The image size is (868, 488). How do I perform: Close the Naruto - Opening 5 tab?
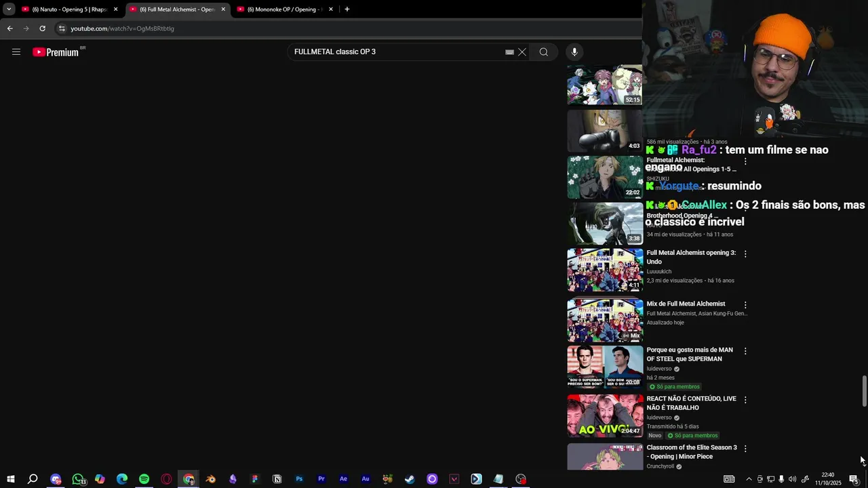[x=116, y=9]
